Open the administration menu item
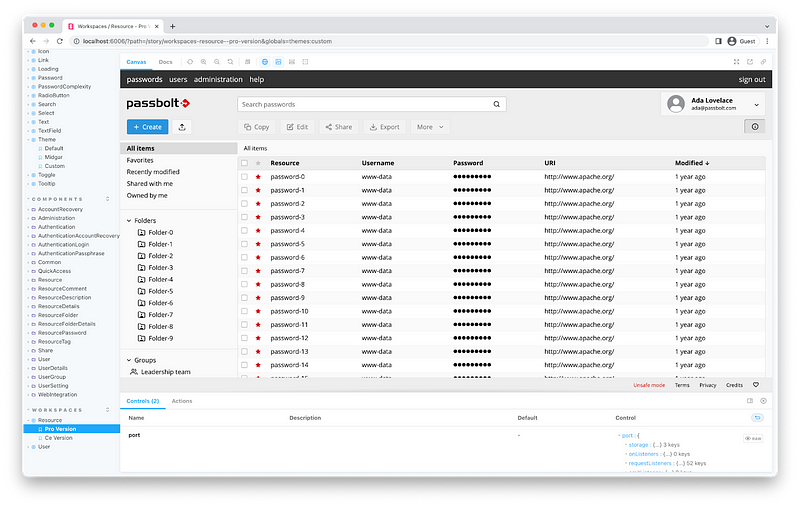This screenshot has width=800, height=507. tap(218, 79)
